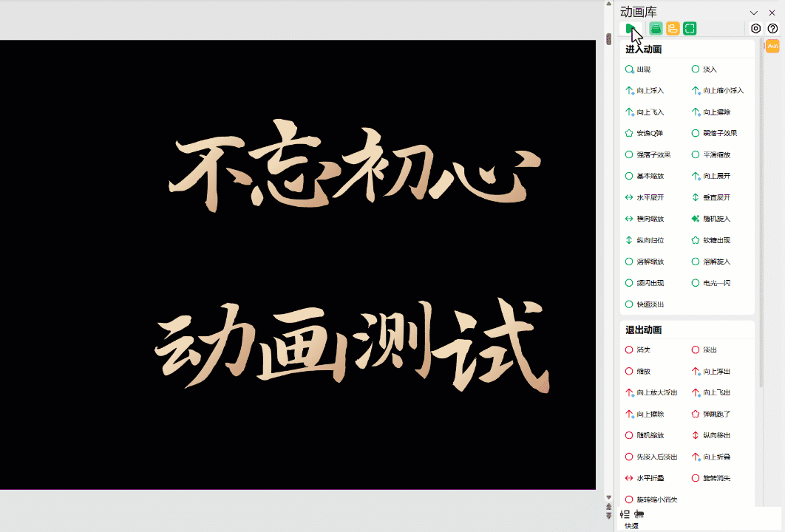Open the animation library settings gear
Viewport: 785px width, 532px height.
pyautogui.click(x=754, y=28)
